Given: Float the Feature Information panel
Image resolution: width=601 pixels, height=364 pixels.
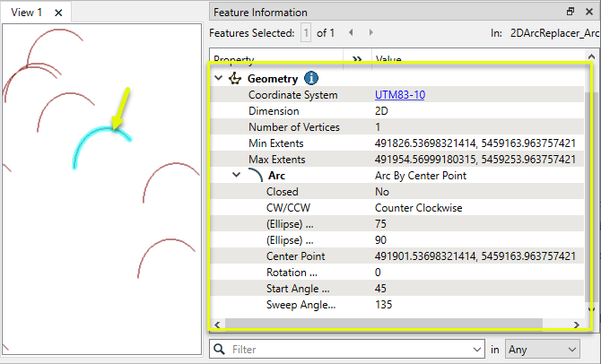Looking at the screenshot, I should (x=571, y=12).
